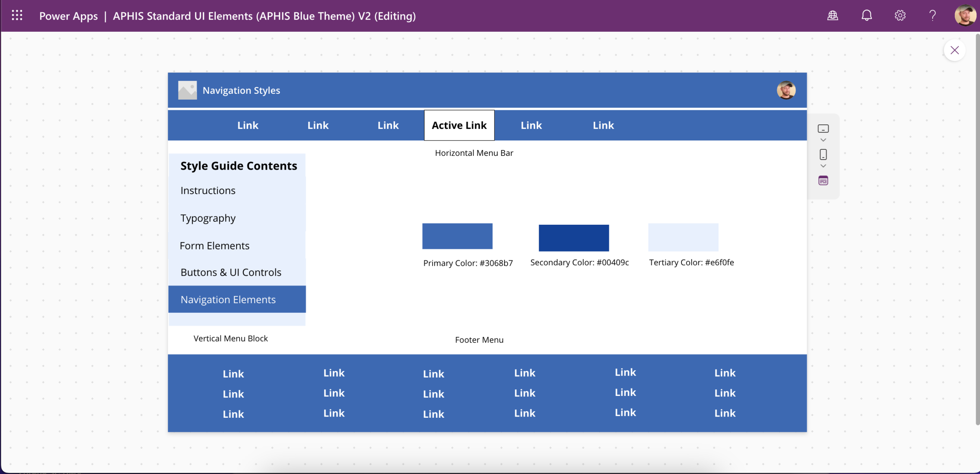Click the Instructions menu entry
Image resolution: width=980 pixels, height=474 pixels.
(208, 191)
